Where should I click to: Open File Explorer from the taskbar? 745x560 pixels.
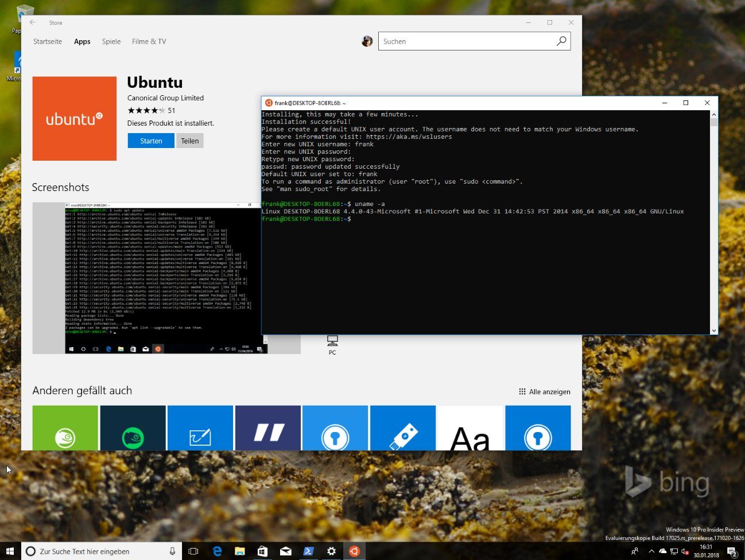tap(240, 551)
